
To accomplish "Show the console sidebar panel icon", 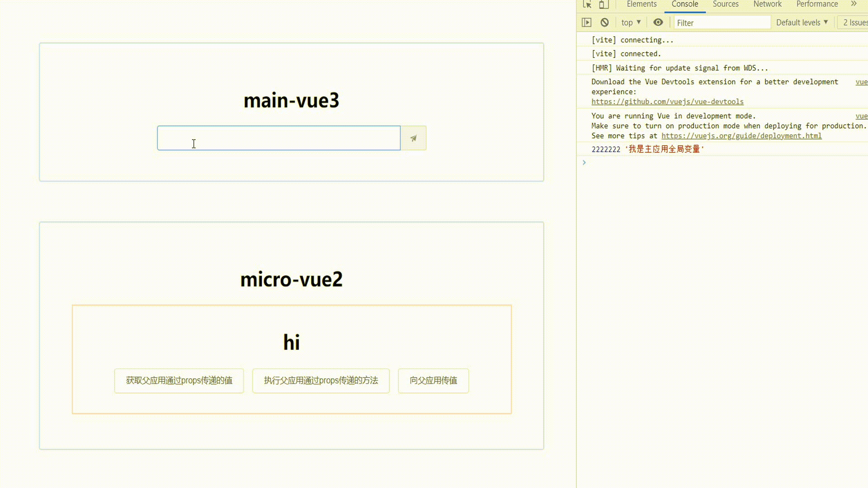I will tap(586, 23).
